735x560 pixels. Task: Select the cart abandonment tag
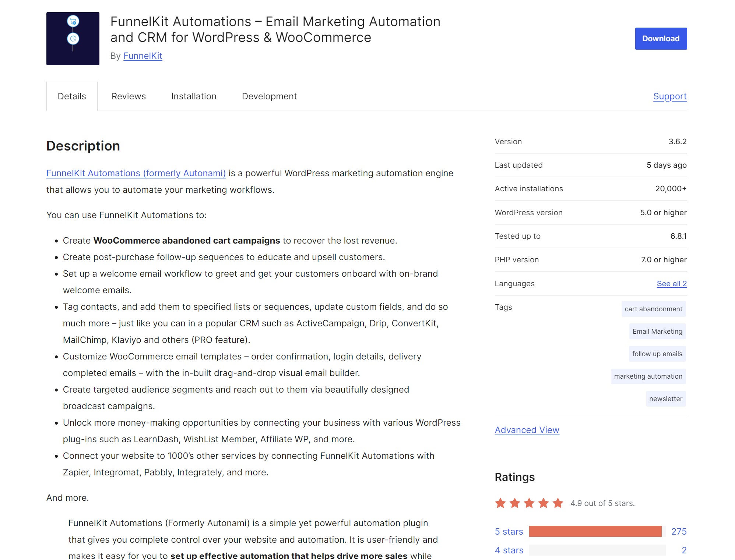[x=653, y=309]
